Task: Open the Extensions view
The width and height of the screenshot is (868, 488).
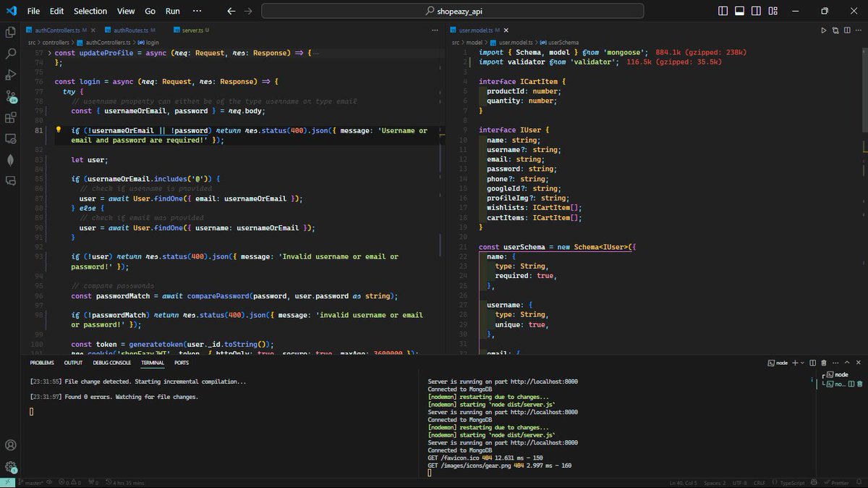Action: [11, 117]
